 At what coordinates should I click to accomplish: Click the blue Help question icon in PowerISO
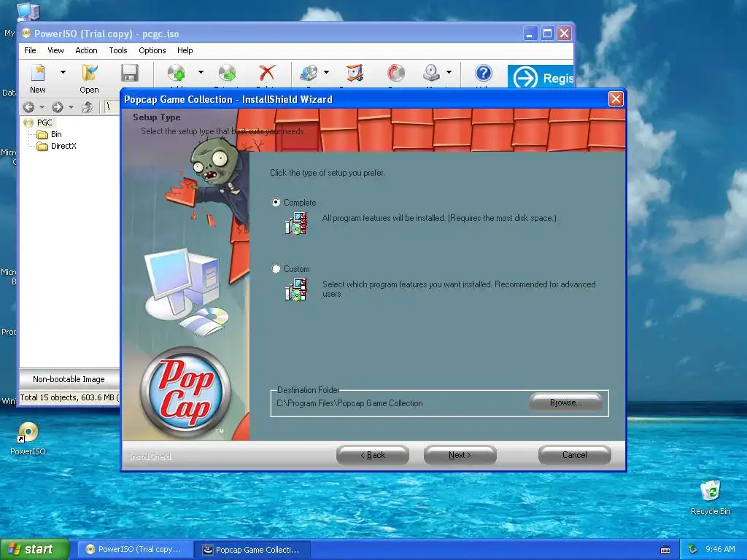pyautogui.click(x=483, y=73)
